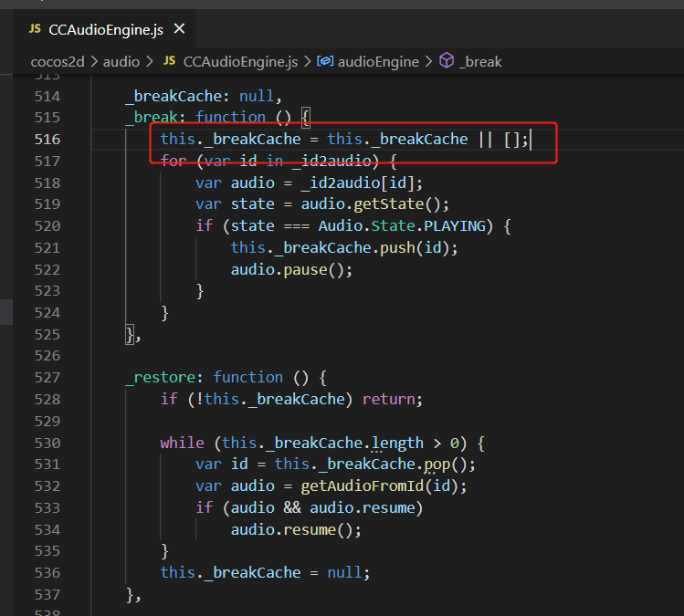Click the JS file icon on tab
The width and height of the screenshot is (684, 616).
click(35, 29)
